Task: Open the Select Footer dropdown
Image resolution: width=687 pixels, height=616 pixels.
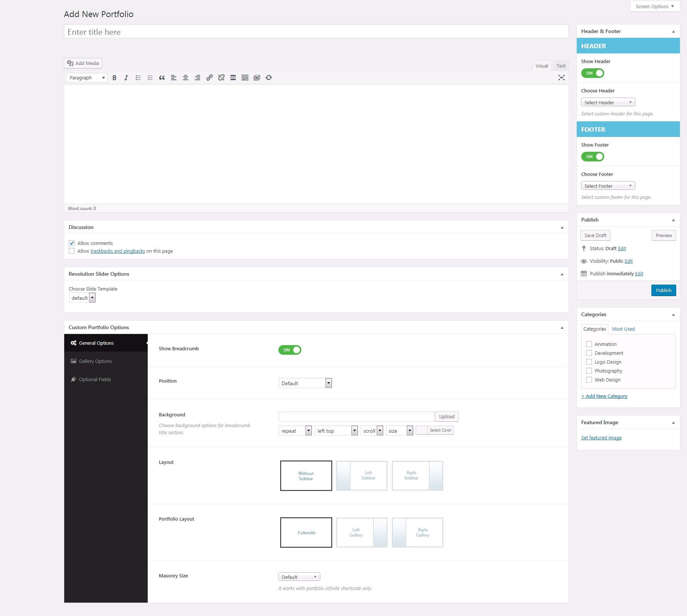Action: point(608,186)
